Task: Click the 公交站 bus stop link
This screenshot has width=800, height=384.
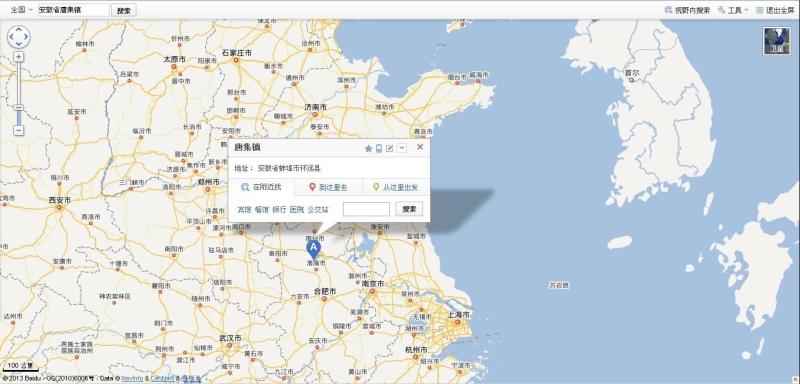Action: coord(317,210)
